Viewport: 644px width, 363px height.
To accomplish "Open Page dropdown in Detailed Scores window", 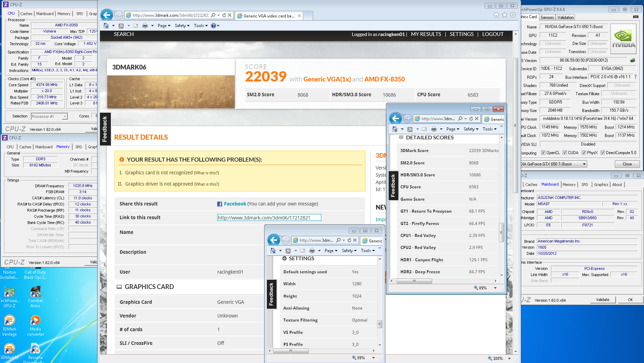I will 453,129.
